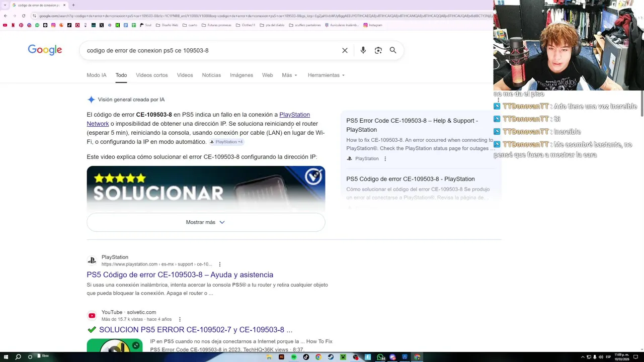644x362 pixels.
Task: Open the 'scuffers pantalones' bookmarks folder
Action: [305, 25]
